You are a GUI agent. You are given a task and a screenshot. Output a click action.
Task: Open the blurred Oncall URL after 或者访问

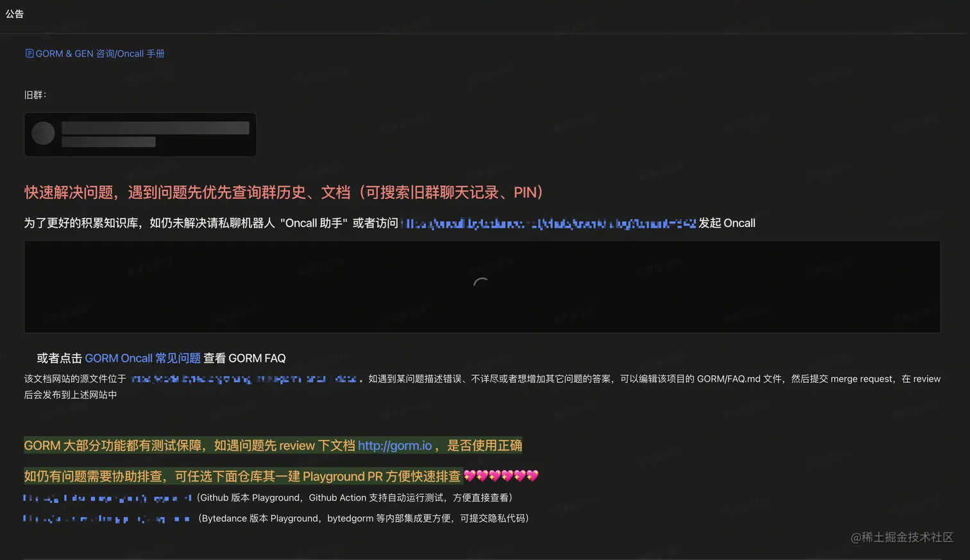click(548, 223)
